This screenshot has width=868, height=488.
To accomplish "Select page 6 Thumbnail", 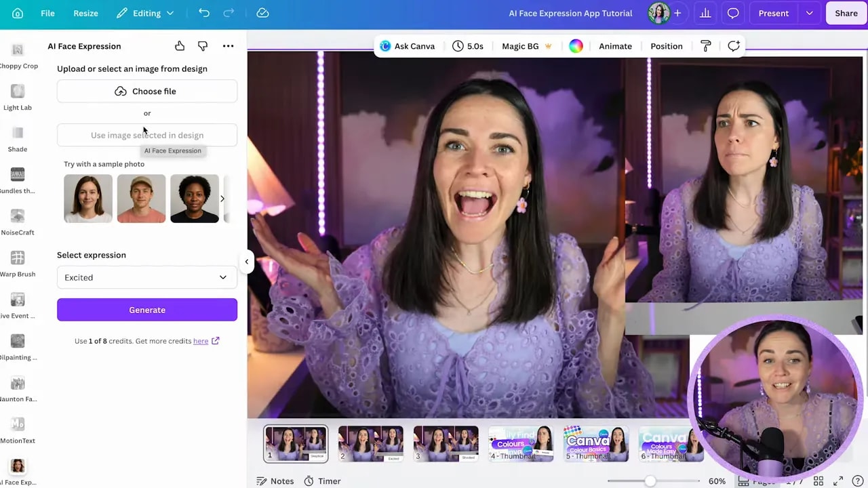I will point(671,444).
